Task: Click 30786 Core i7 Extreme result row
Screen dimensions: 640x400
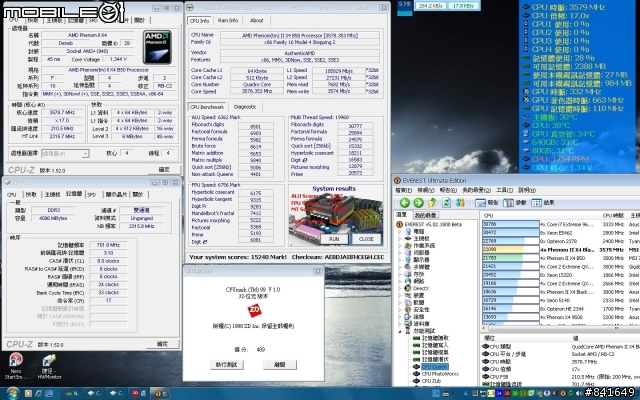Action: pos(559,224)
